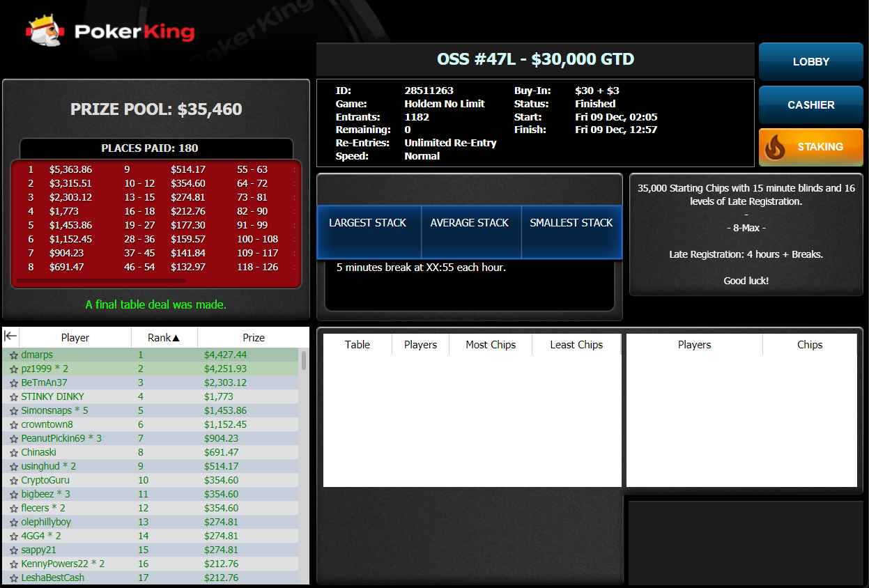Image resolution: width=869 pixels, height=588 pixels.
Task: Toggle the favorite star next to BeTmAn37
Action: (13, 383)
